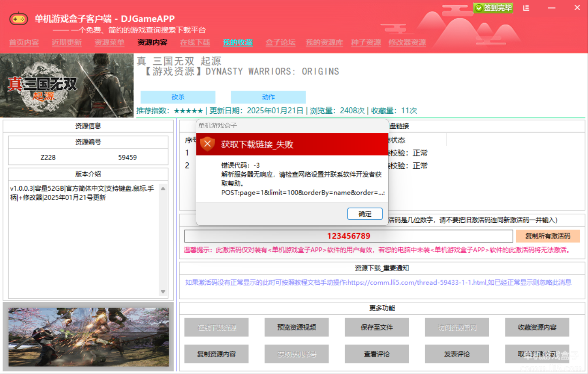This screenshot has height=374, width=588.
Task: Open the 首页内容 tab
Action: pos(24,42)
